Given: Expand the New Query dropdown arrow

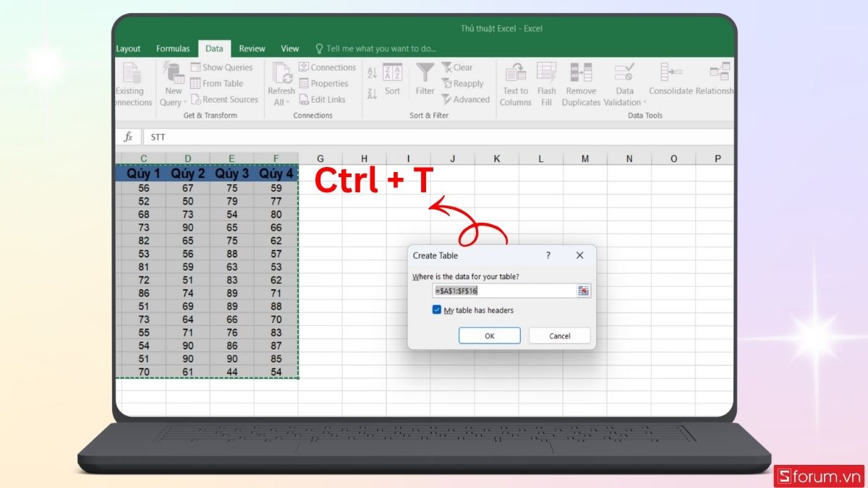Looking at the screenshot, I should [187, 103].
